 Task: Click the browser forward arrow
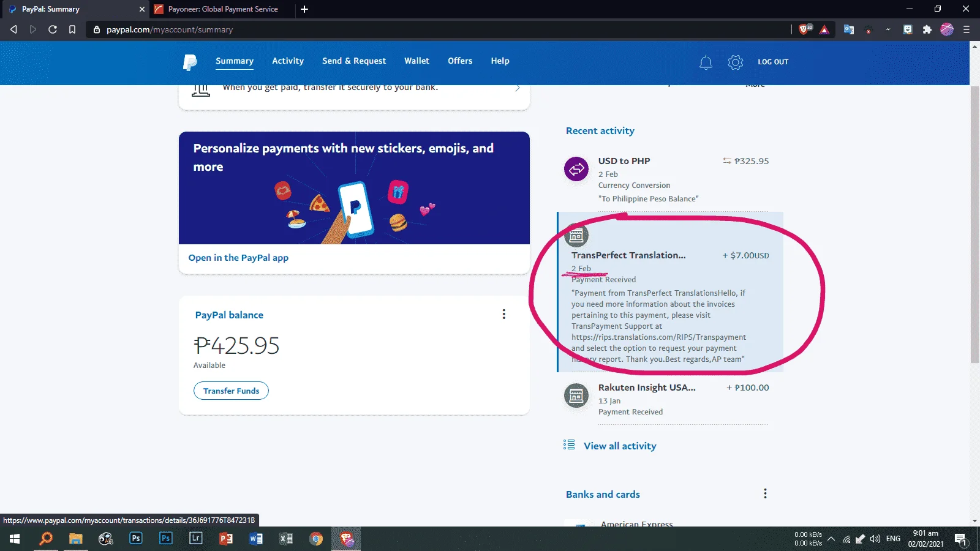tap(33, 29)
